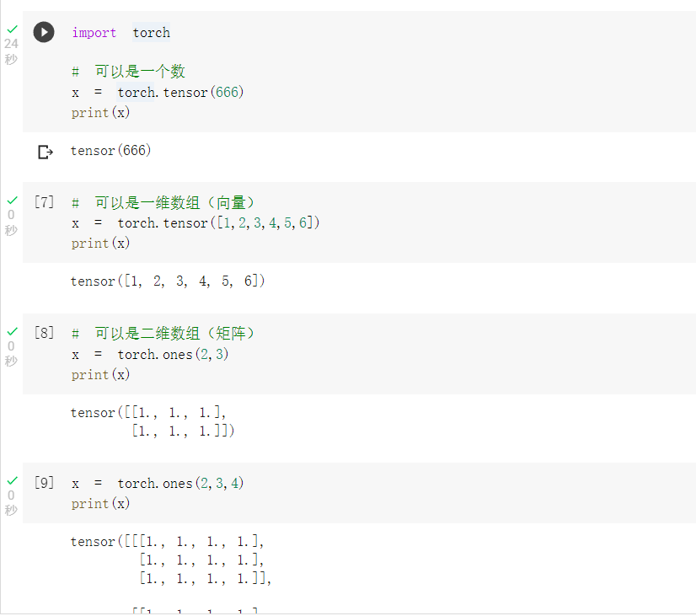
Task: Click the comment 可以是一维数组（向量）
Action: pos(174,202)
